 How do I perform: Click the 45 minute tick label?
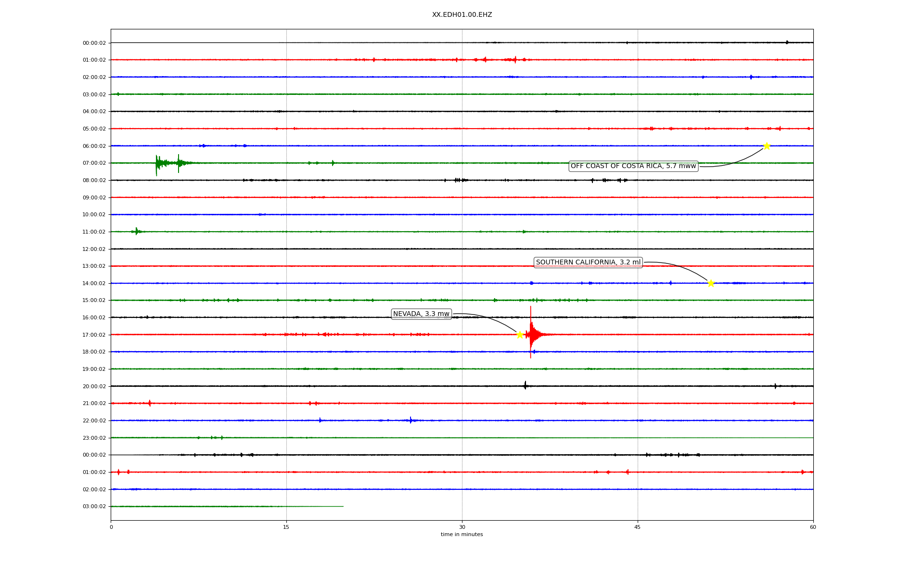(x=638, y=527)
